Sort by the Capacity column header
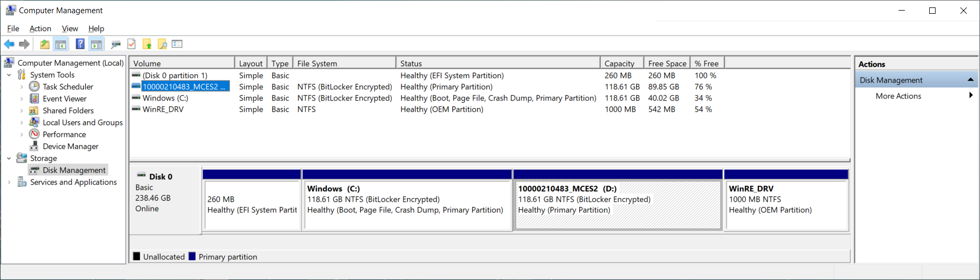980x280 pixels. coord(622,63)
